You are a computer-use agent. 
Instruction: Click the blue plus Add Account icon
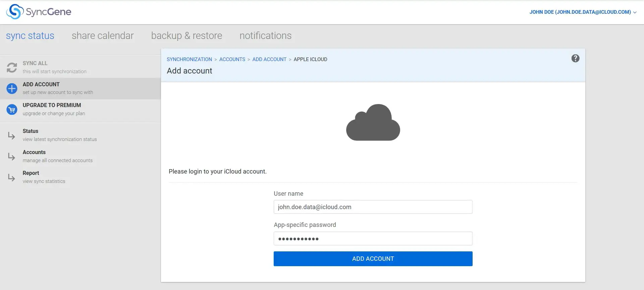tap(12, 89)
